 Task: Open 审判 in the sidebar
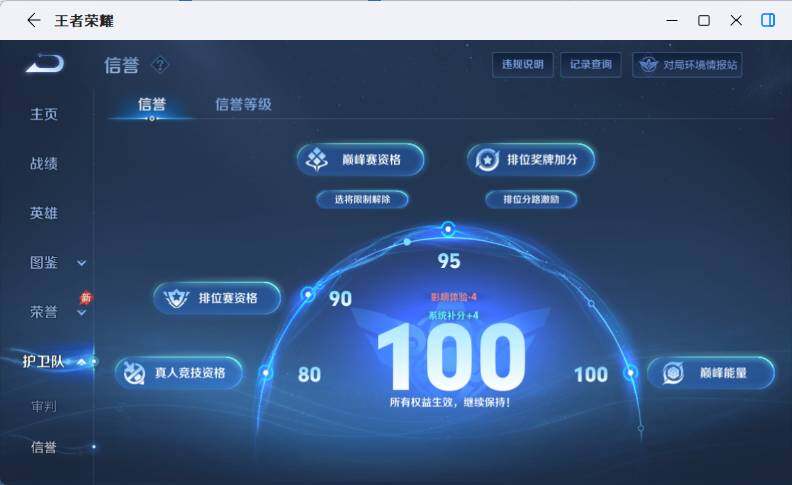coord(43,406)
